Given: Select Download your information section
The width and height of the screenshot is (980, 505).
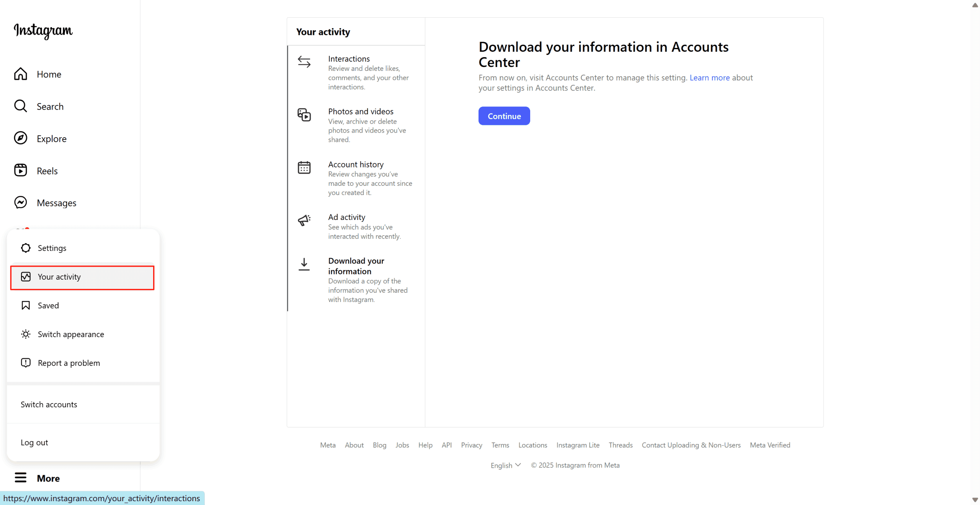Looking at the screenshot, I should tap(356, 280).
